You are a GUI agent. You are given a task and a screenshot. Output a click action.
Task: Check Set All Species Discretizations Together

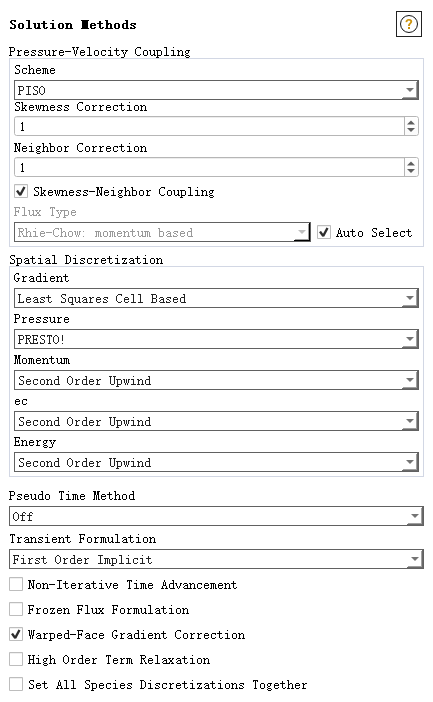tap(16, 685)
